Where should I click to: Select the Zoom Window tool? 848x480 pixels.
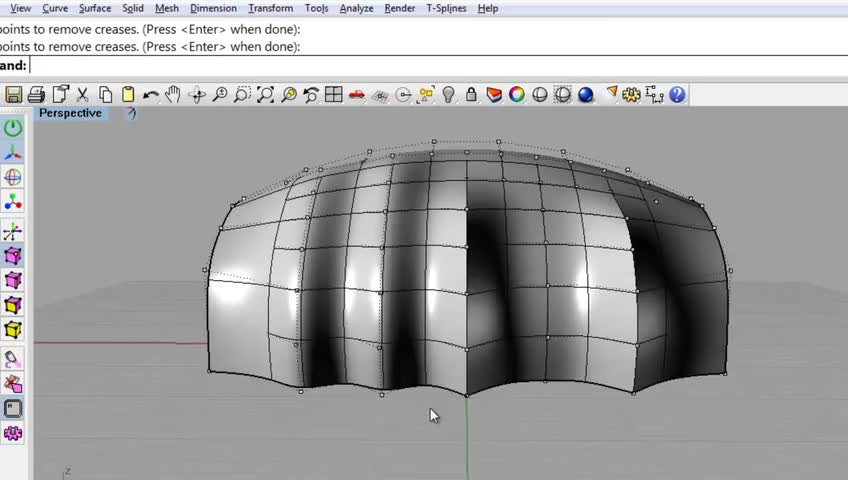coord(242,95)
